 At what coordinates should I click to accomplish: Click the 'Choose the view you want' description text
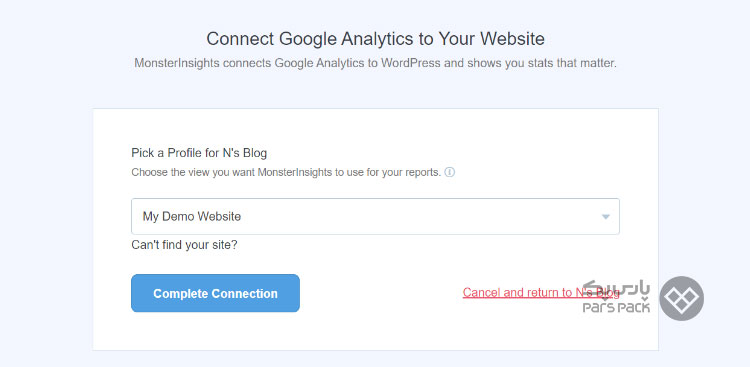(286, 172)
